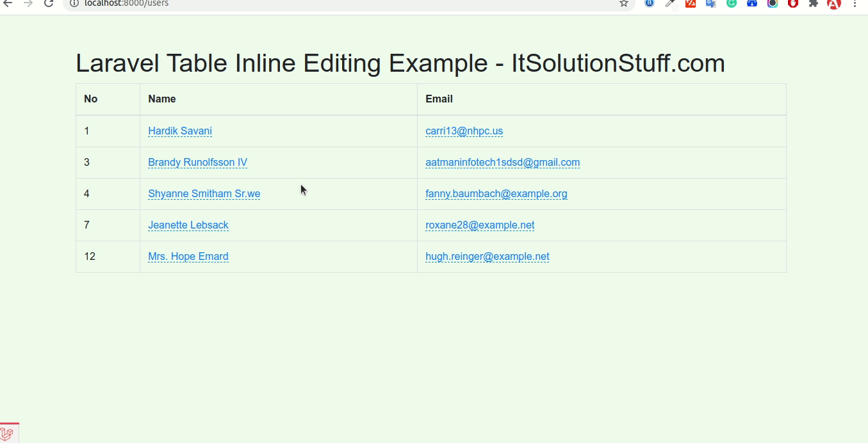Edit the name Mrs. Hope Emard

pyautogui.click(x=188, y=256)
